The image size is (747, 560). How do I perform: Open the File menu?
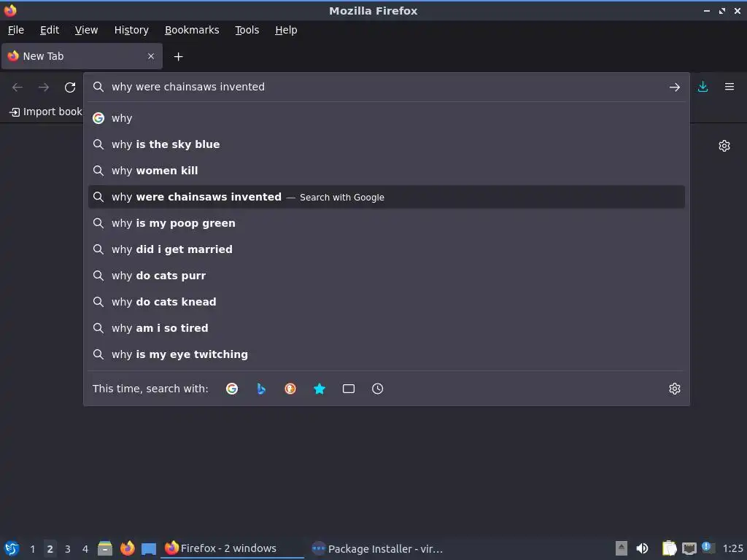pos(16,30)
